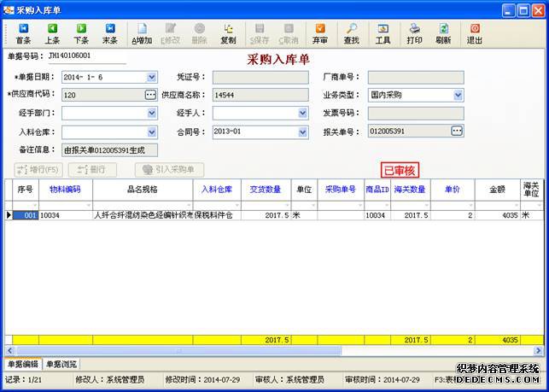Click the 增加 (add) toolbar icon
549x392 pixels.
coord(142,33)
